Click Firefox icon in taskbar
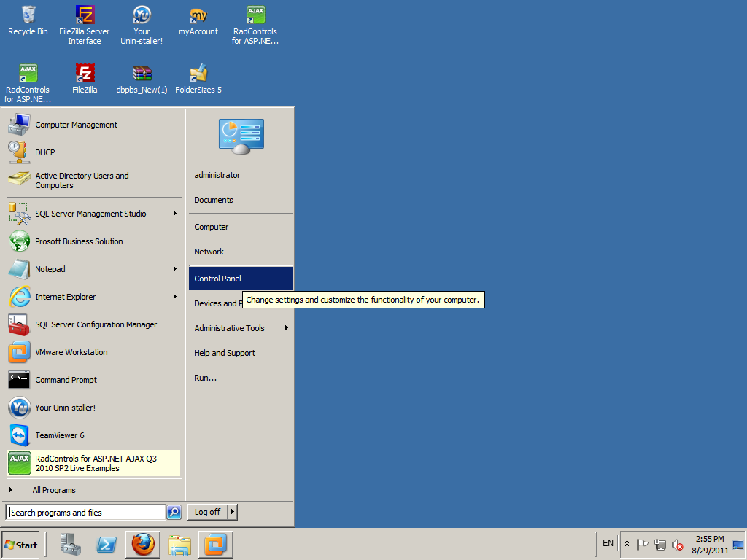Viewport: 747px width, 560px height. point(143,545)
